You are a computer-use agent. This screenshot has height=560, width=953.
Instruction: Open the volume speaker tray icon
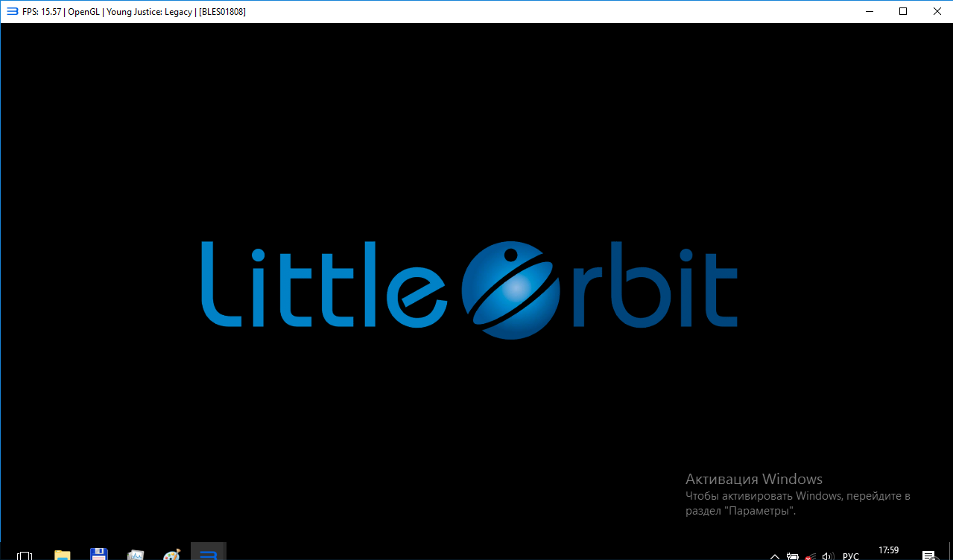[827, 556]
